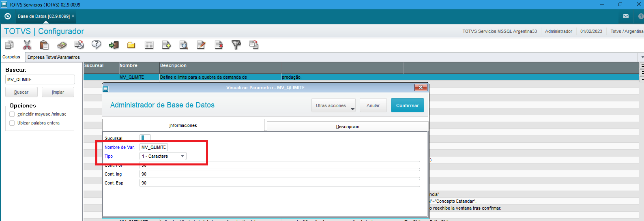Click the Otras acciones button

point(333,105)
